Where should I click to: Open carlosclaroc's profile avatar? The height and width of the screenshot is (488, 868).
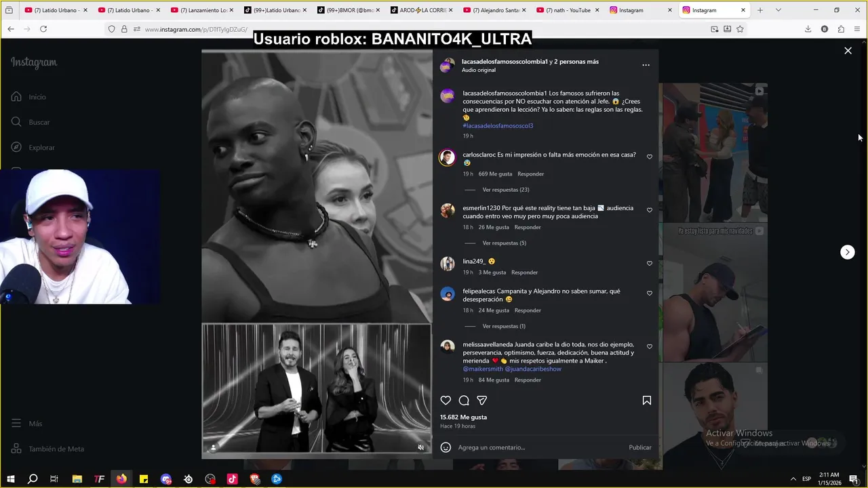(x=447, y=158)
